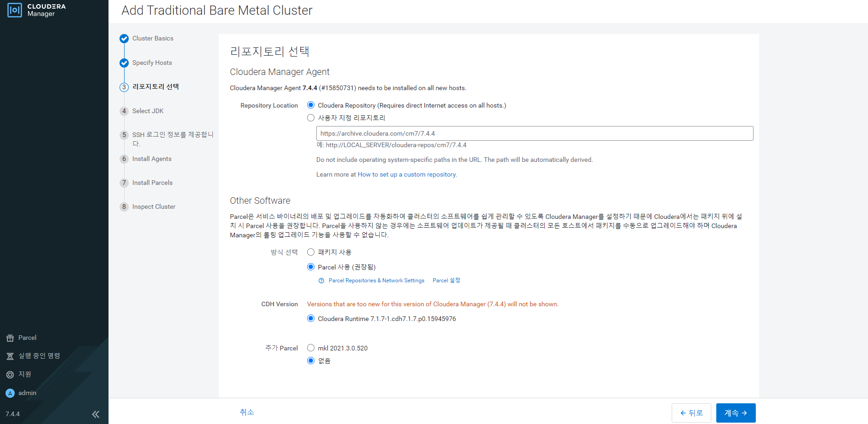The height and width of the screenshot is (424, 868).
Task: Open Parcel Repositories & Network Settings link
Action: click(377, 281)
